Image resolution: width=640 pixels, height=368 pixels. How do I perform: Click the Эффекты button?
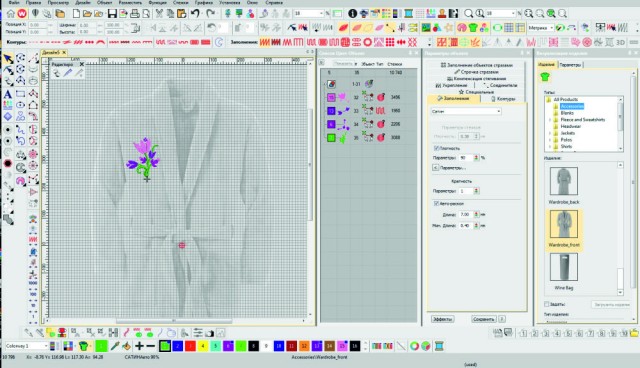[x=442, y=319]
